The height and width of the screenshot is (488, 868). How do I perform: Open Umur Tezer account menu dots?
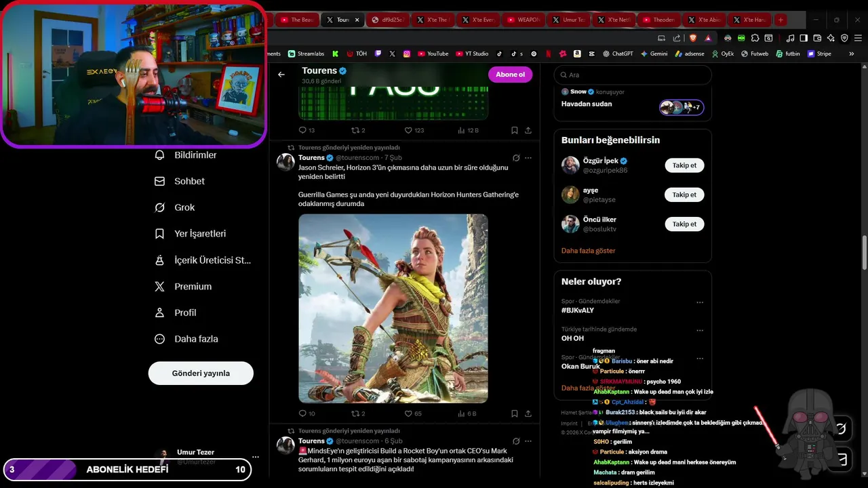(255, 457)
